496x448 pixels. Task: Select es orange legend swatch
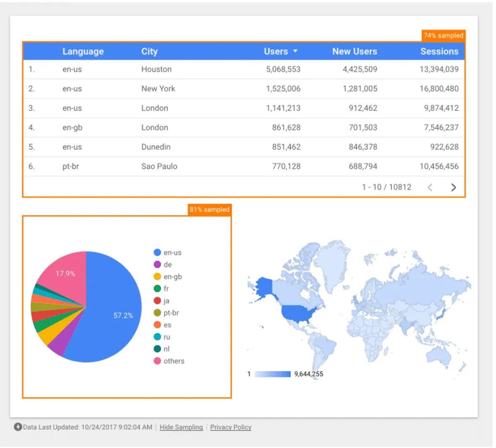(157, 325)
